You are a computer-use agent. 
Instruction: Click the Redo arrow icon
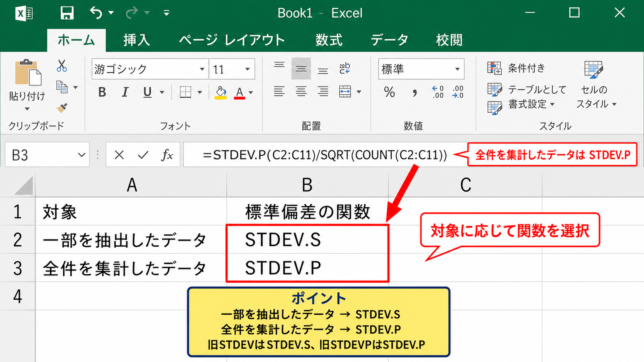click(132, 13)
